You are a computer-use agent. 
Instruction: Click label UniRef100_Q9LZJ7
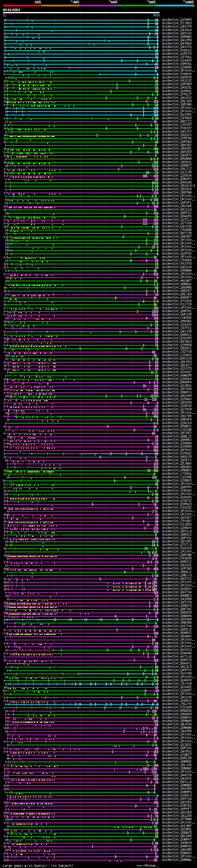point(177,169)
